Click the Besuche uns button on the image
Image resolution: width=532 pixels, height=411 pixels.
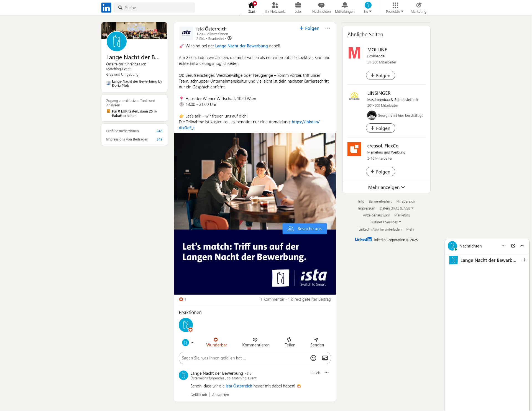coord(305,229)
